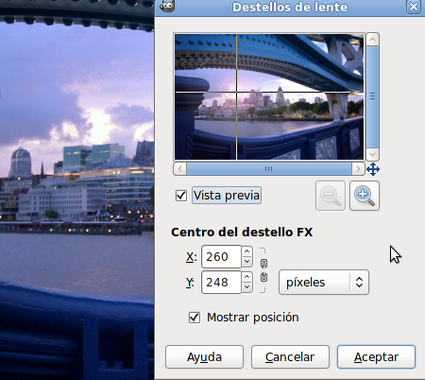Toggle the chain link between X and Y

(x=264, y=270)
